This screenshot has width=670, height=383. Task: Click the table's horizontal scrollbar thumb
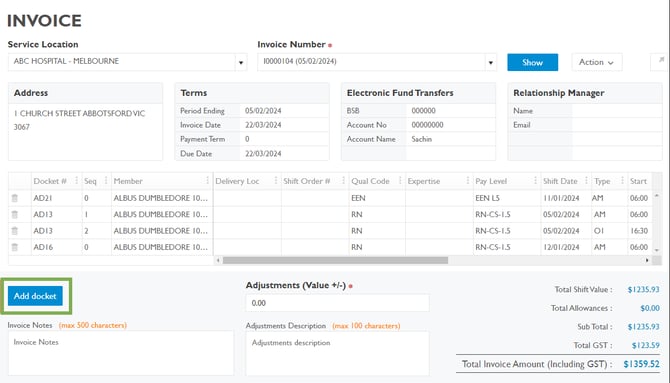tap(335, 260)
